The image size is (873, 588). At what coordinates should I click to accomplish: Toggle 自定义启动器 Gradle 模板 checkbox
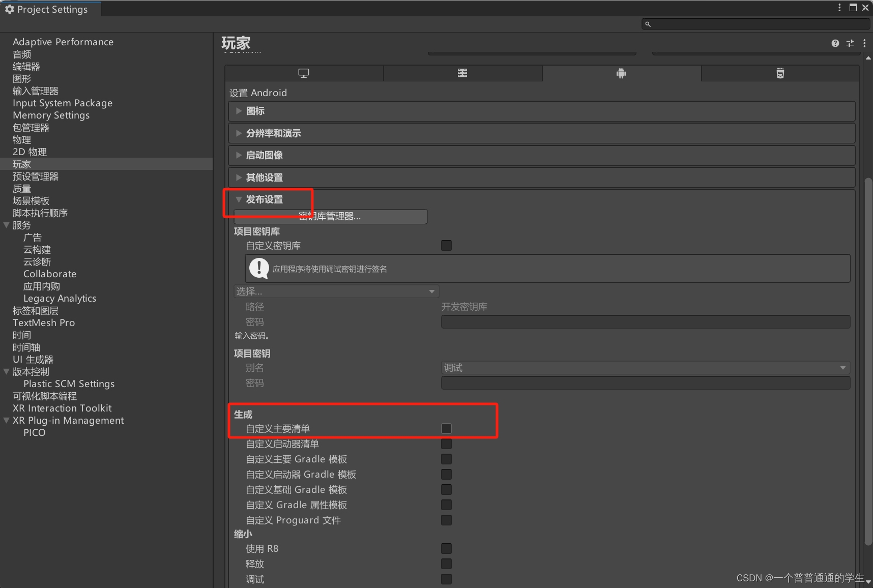[x=446, y=475]
